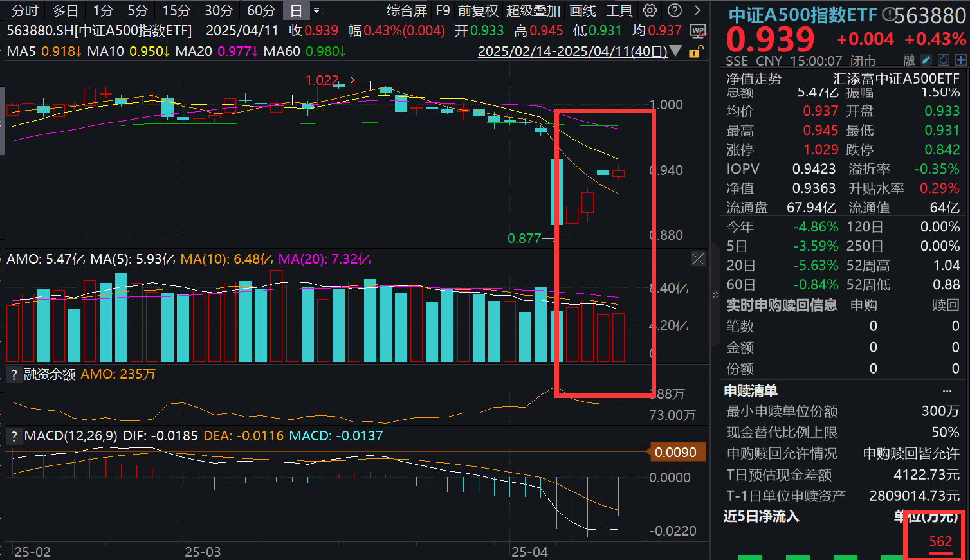The image size is (970, 560).
Task: Open the 日 period dropdown arrow
Action: tap(318, 10)
